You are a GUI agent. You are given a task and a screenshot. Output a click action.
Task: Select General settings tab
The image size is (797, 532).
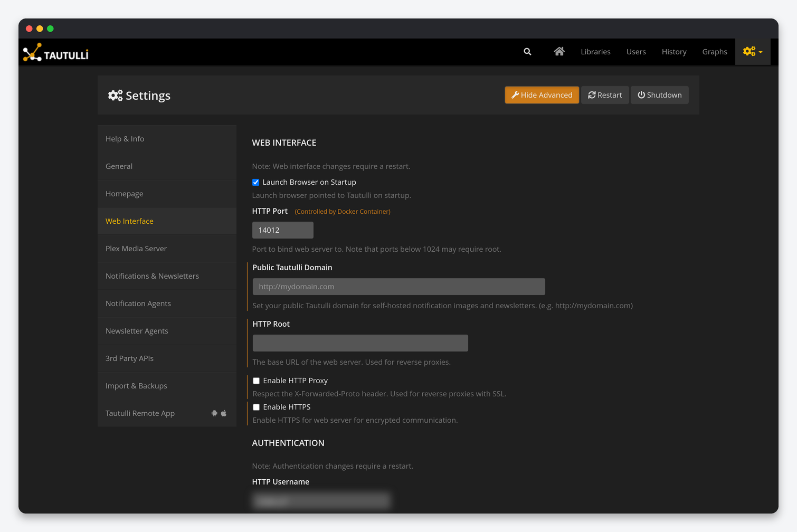pyautogui.click(x=167, y=166)
